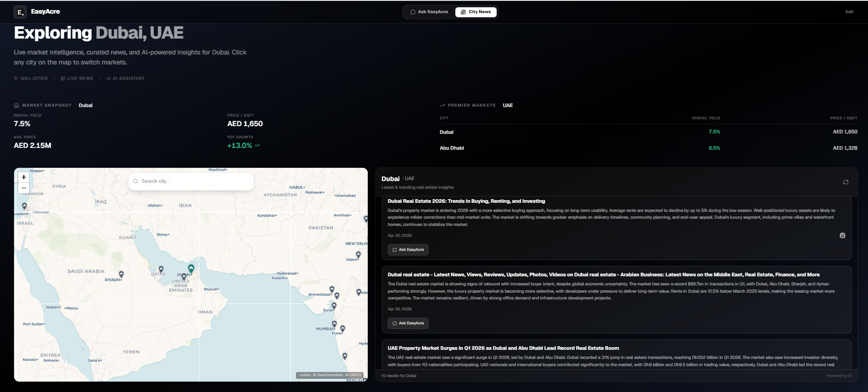
Task: Click the 'AI ASSISTANT' badge
Action: click(126, 78)
